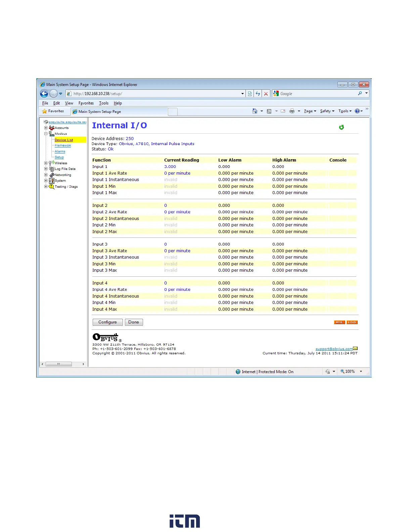Image resolution: width=411 pixels, height=532 pixels.
Task: Click the Modbus network icon
Action: tap(52, 134)
